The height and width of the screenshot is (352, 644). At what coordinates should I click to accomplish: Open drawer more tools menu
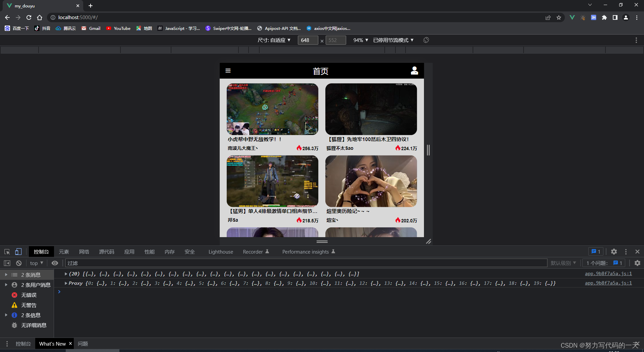pos(7,344)
